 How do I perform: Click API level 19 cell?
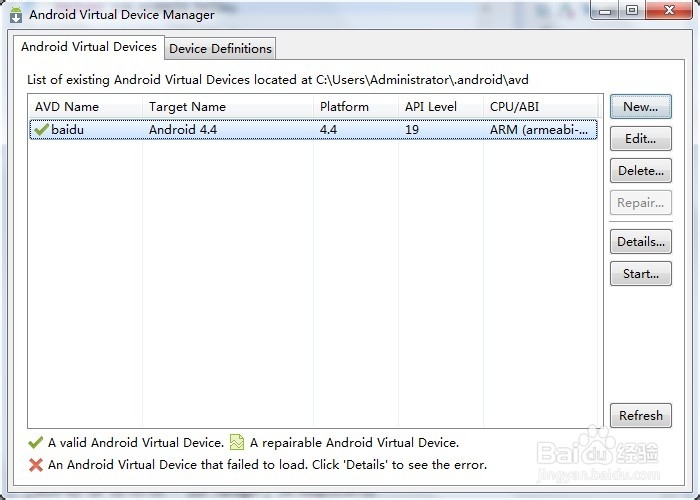tap(412, 129)
